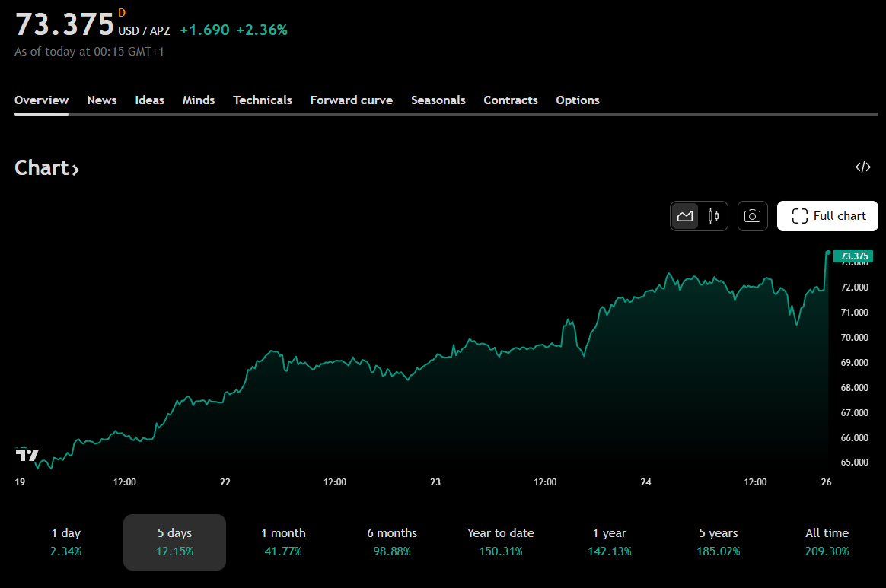Image resolution: width=886 pixels, height=588 pixels.
Task: Open the Forward curve tab
Action: [352, 100]
